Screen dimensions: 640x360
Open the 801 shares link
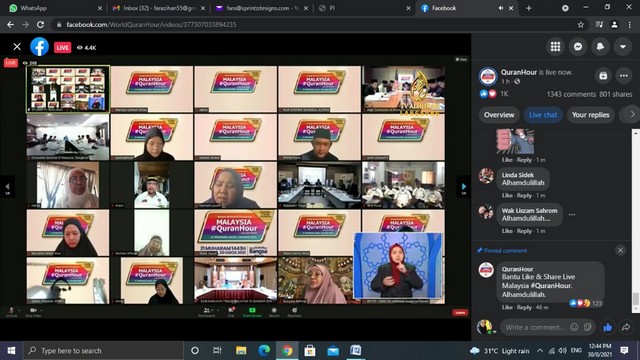point(616,94)
